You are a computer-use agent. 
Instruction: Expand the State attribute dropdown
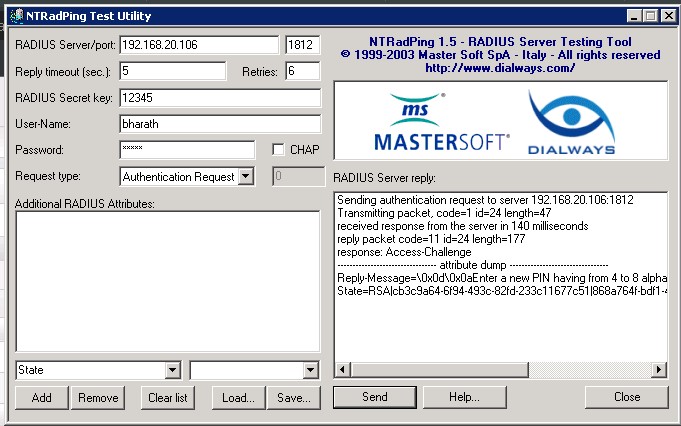click(173, 370)
